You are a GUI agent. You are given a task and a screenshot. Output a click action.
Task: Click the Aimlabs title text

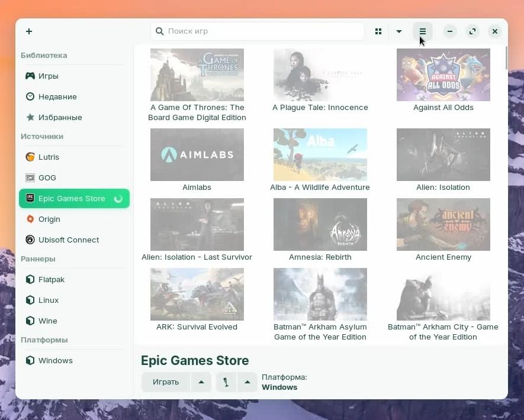(197, 188)
